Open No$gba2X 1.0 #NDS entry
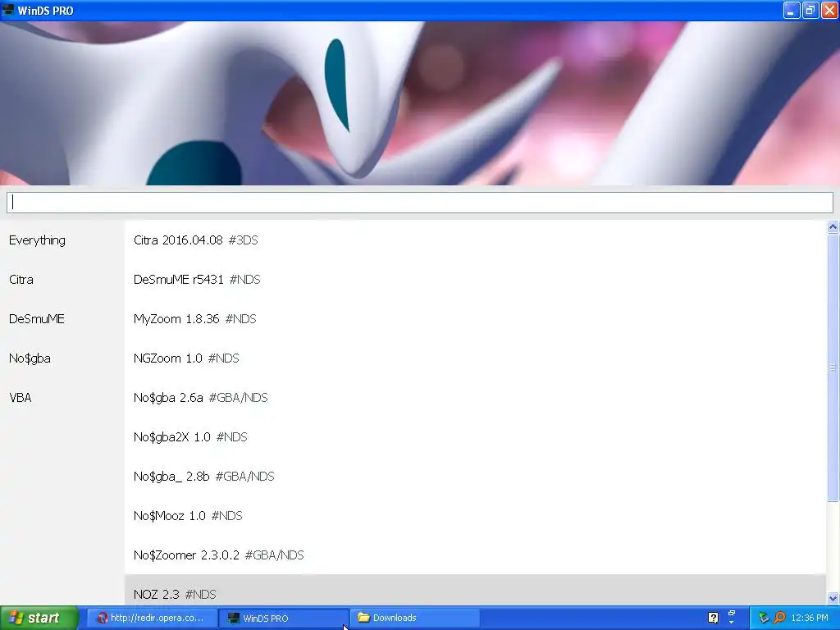This screenshot has height=630, width=840. [x=475, y=437]
